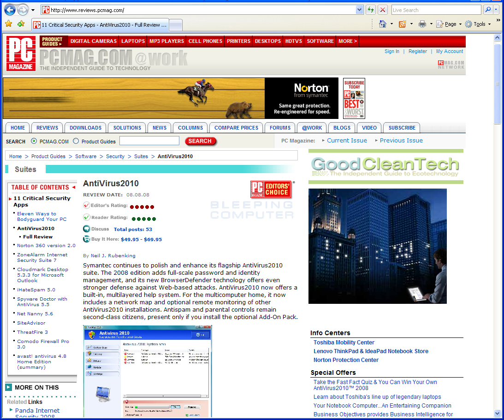Click the Print toolbar icon

pyautogui.click(x=422, y=24)
